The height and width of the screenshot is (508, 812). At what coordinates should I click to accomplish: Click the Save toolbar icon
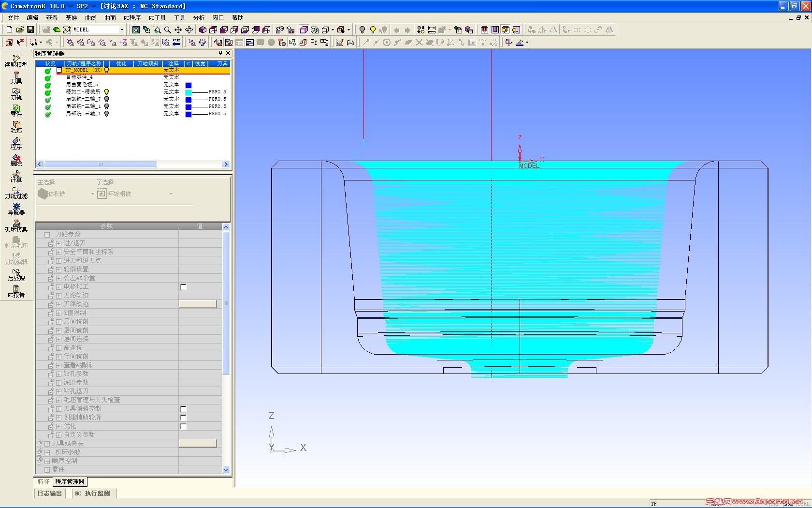(30, 30)
